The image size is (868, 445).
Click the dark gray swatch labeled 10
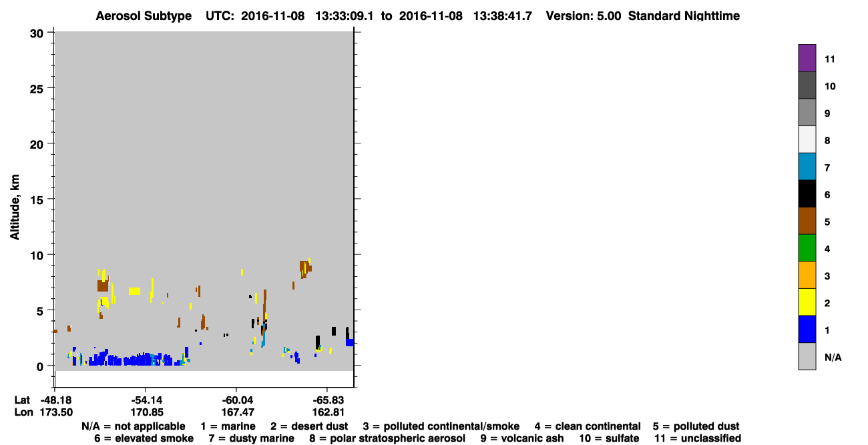click(x=807, y=85)
